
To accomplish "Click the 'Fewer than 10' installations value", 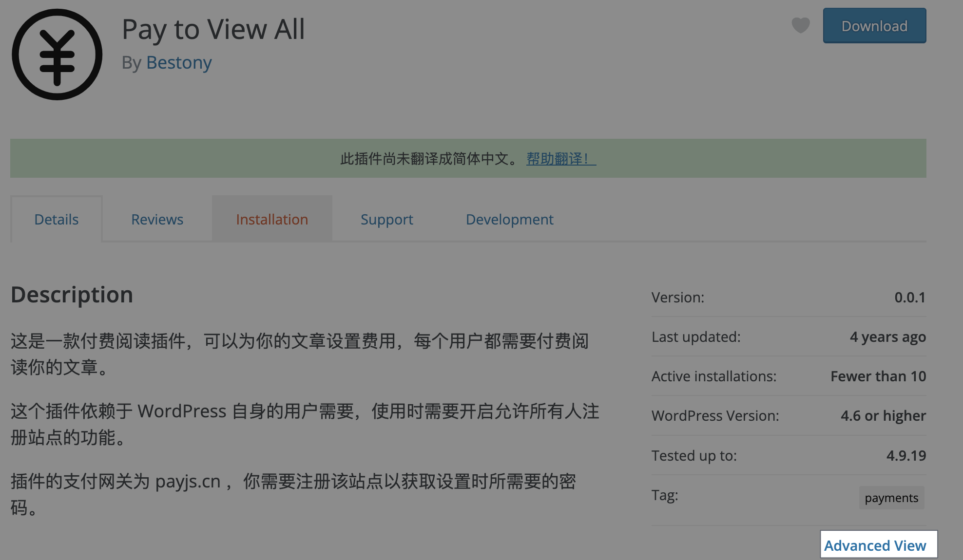I will (x=878, y=376).
